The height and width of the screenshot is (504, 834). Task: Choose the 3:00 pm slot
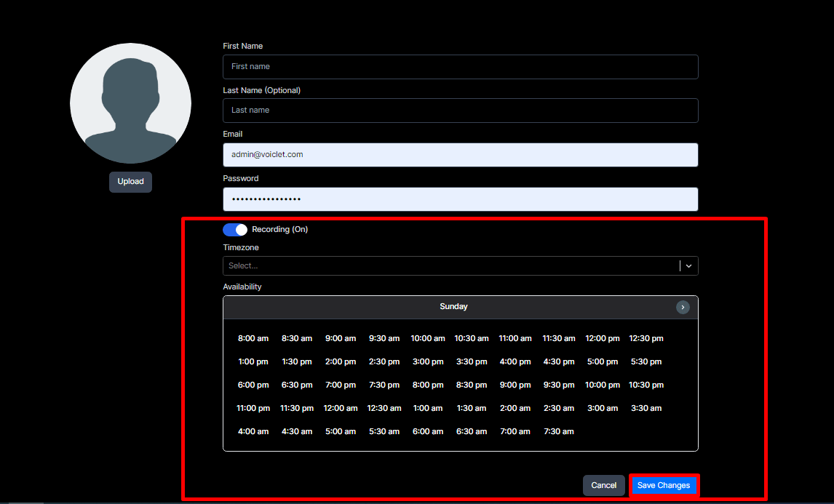click(x=428, y=362)
